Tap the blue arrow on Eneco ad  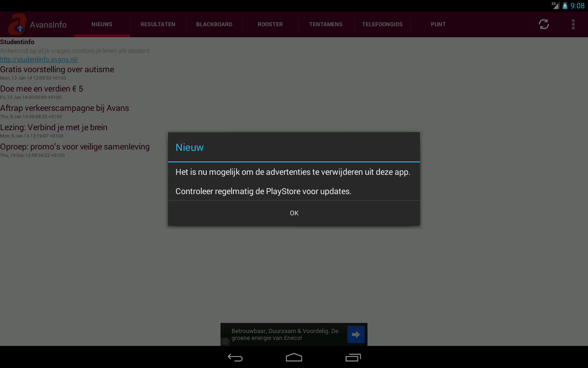[356, 334]
